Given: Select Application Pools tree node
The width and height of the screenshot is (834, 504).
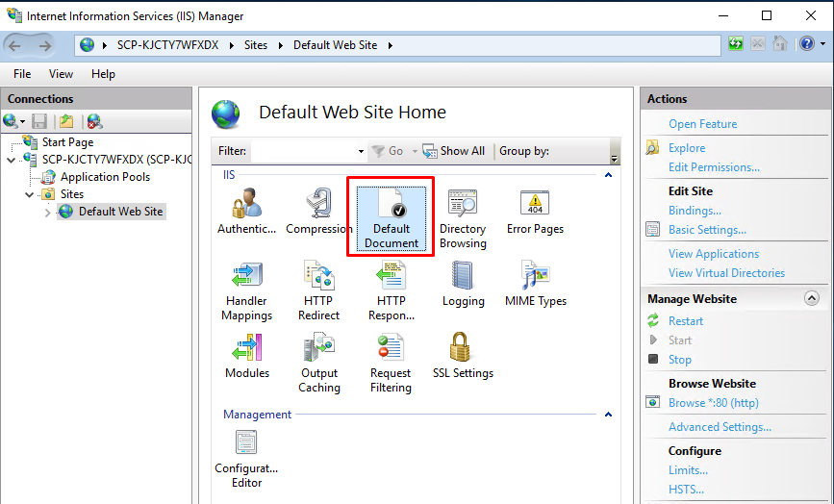Looking at the screenshot, I should pyautogui.click(x=105, y=177).
